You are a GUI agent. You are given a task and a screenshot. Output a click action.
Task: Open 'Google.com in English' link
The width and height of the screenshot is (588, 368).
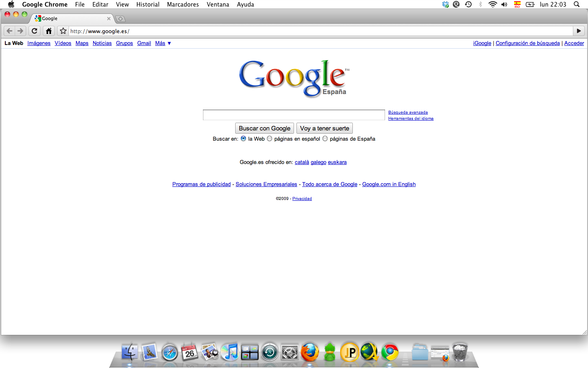pos(389,184)
